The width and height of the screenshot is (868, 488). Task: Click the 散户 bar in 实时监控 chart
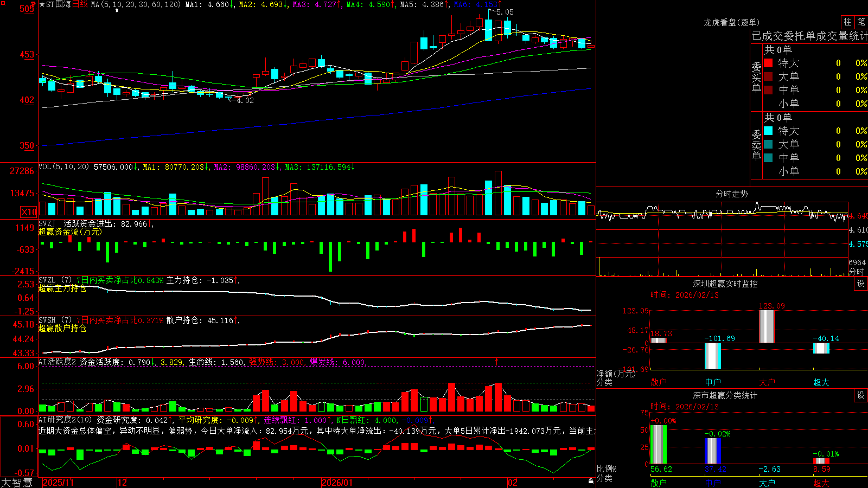659,341
